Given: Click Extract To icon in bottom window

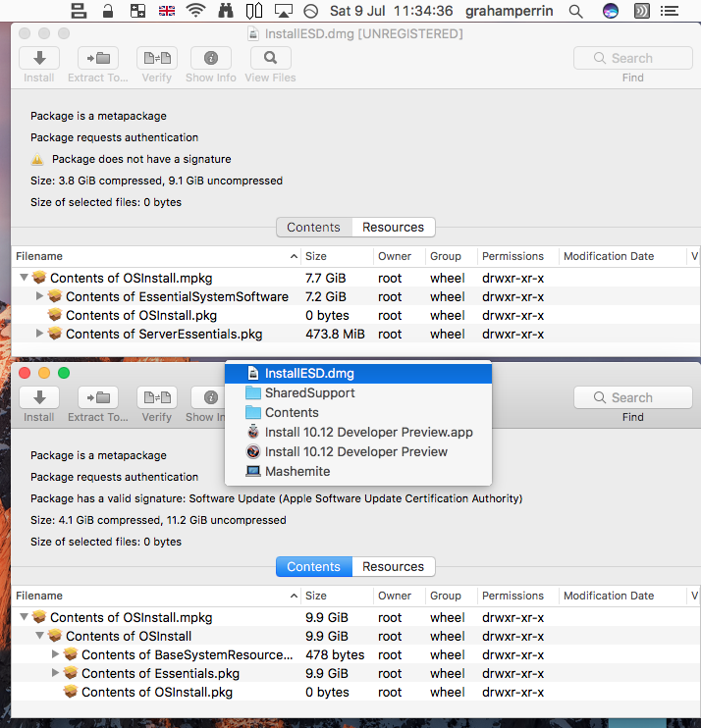Looking at the screenshot, I should [x=98, y=397].
